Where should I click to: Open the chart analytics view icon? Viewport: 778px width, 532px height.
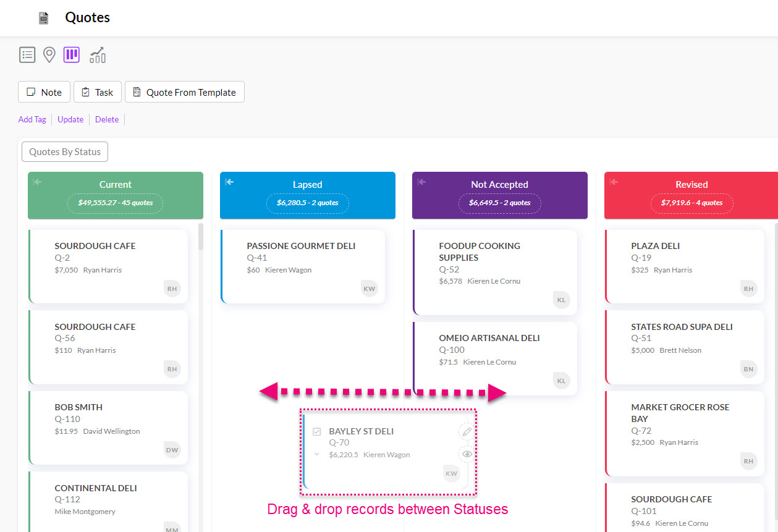click(98, 55)
